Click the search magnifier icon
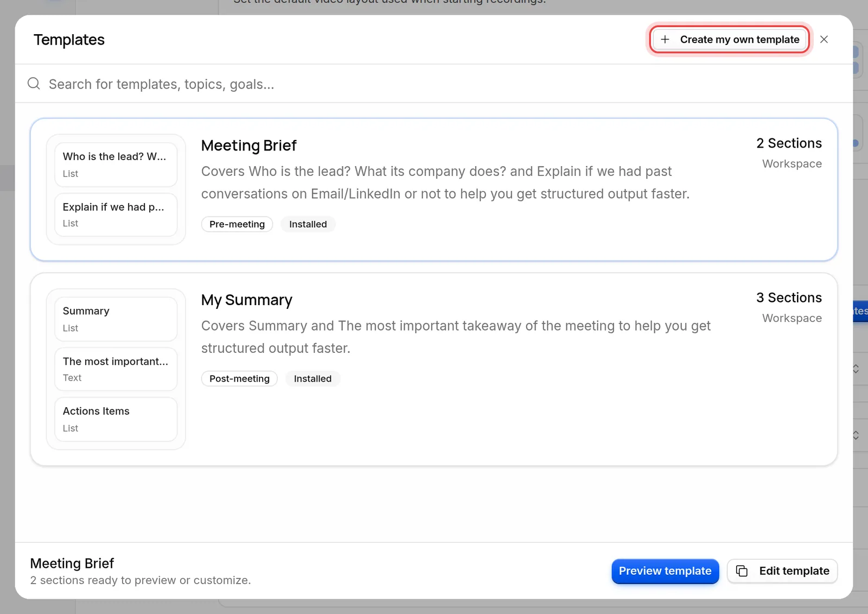 coord(34,84)
